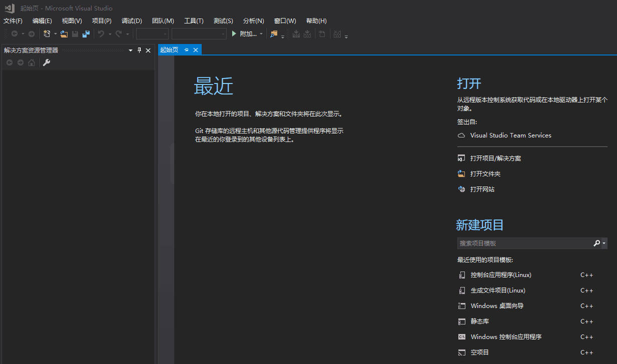Select the 起始页 tab
Viewport: 617px width, 364px height.
pos(169,50)
